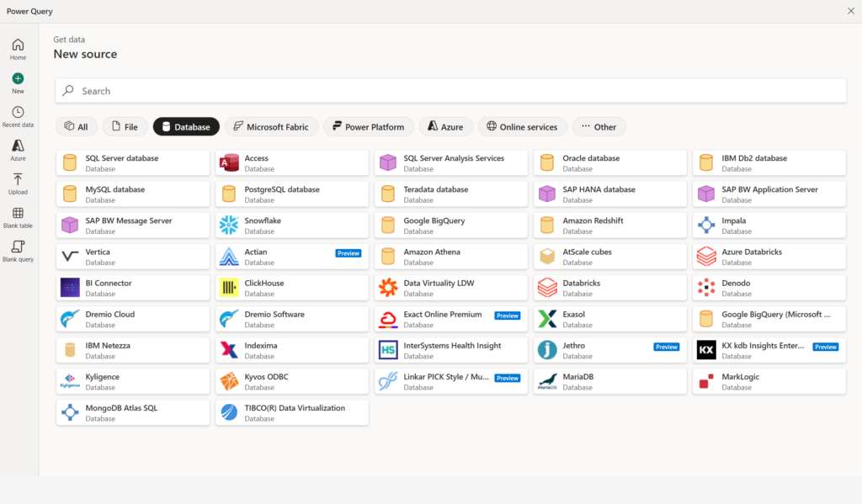Close the Power Query dialog
The image size is (862, 504).
850,11
